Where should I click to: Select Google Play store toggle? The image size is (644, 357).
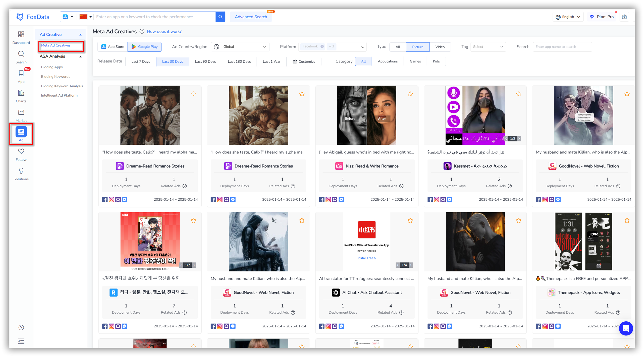point(144,47)
